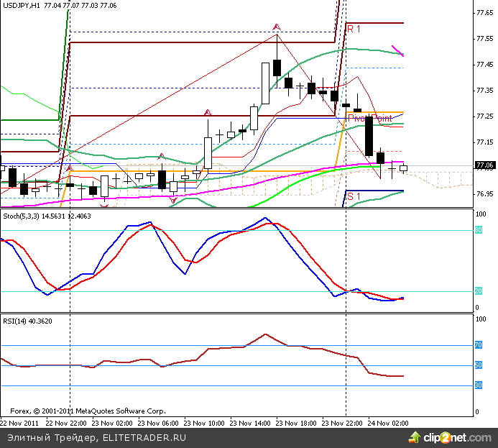Click the ELITETRADER.RU link text
This screenshot has width=498, height=448.
144,437
